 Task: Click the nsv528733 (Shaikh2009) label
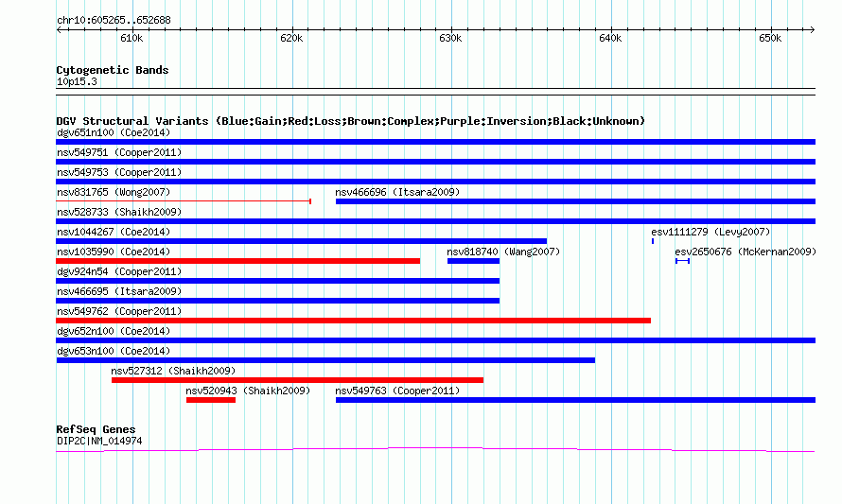119,212
